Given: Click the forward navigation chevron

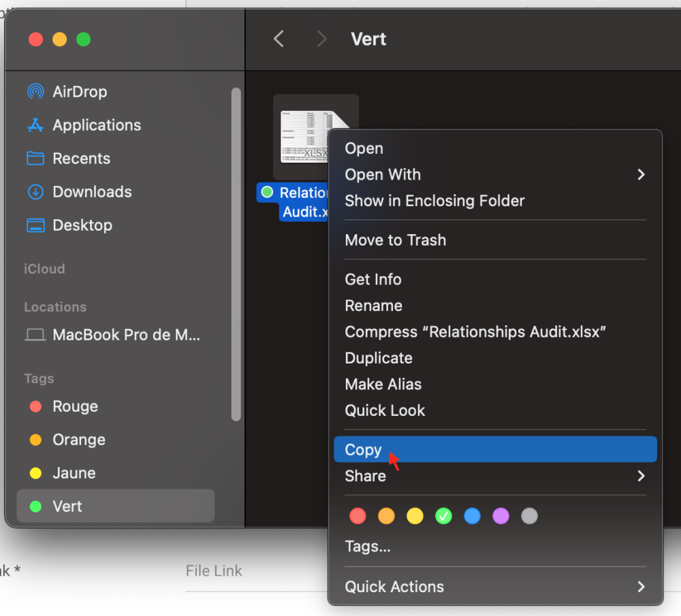Looking at the screenshot, I should [x=321, y=39].
